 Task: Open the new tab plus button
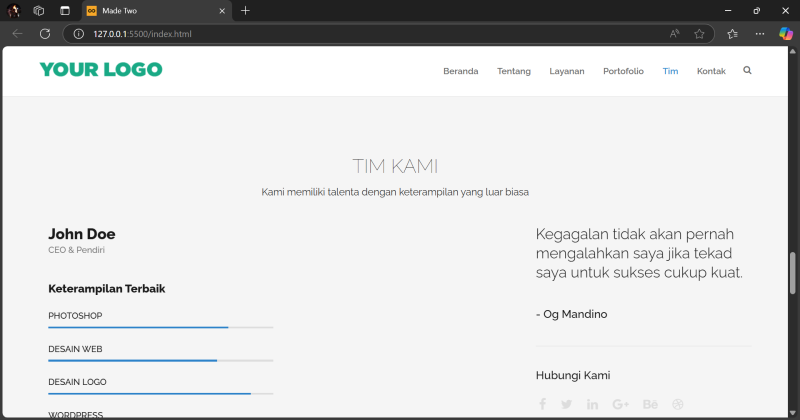coord(245,10)
